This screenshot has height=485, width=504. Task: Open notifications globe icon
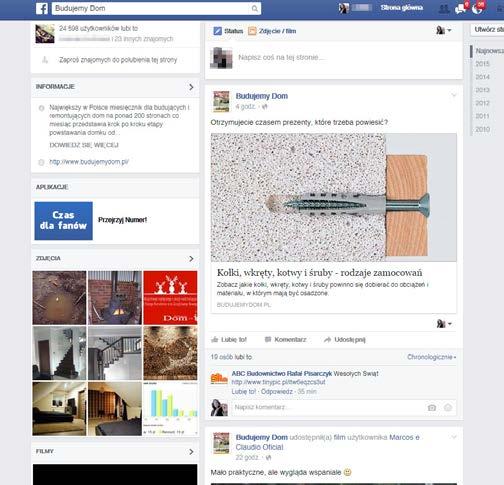click(477, 9)
